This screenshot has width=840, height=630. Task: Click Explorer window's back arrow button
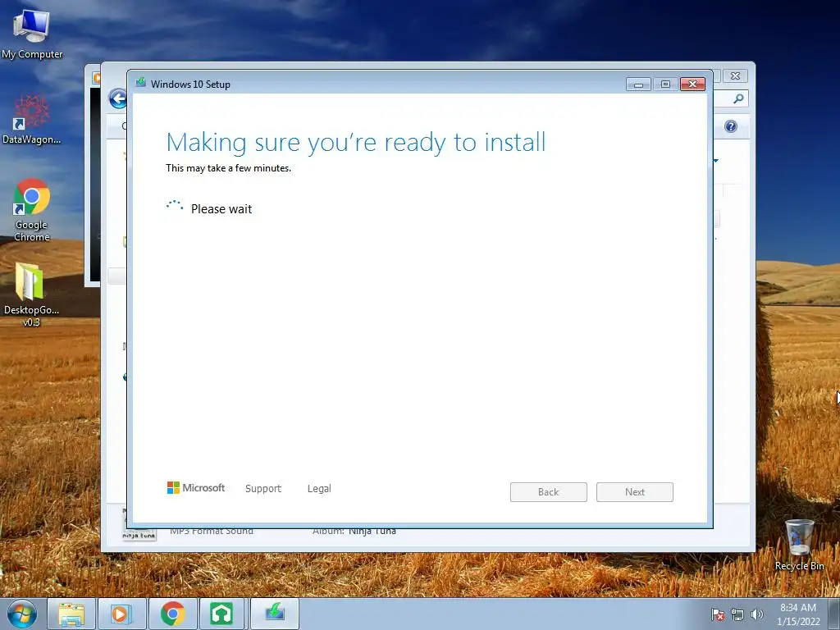pos(118,98)
